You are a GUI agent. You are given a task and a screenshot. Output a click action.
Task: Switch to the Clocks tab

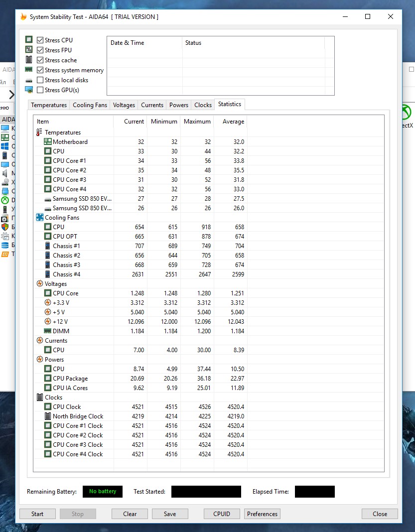(x=203, y=105)
